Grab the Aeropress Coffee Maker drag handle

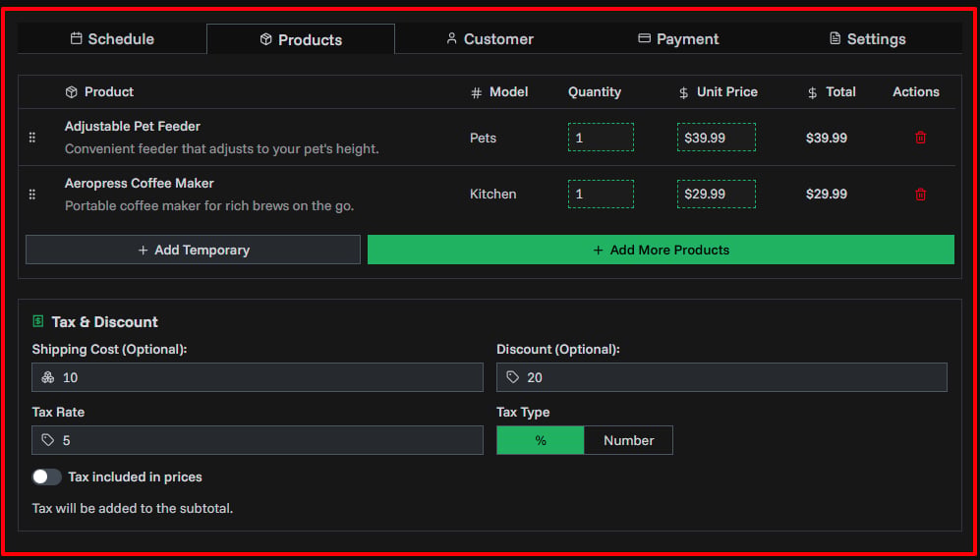32,195
